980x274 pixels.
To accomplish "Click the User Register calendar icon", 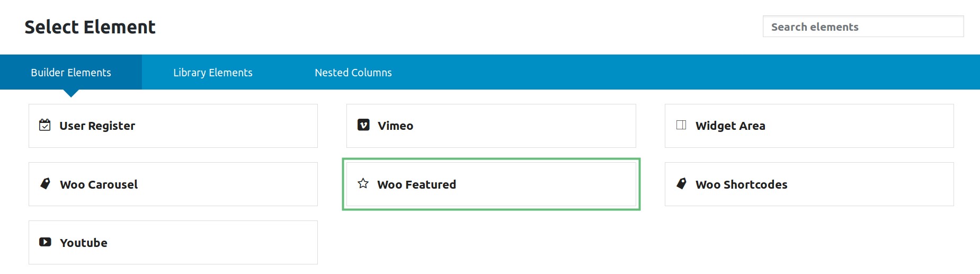I will 45,125.
